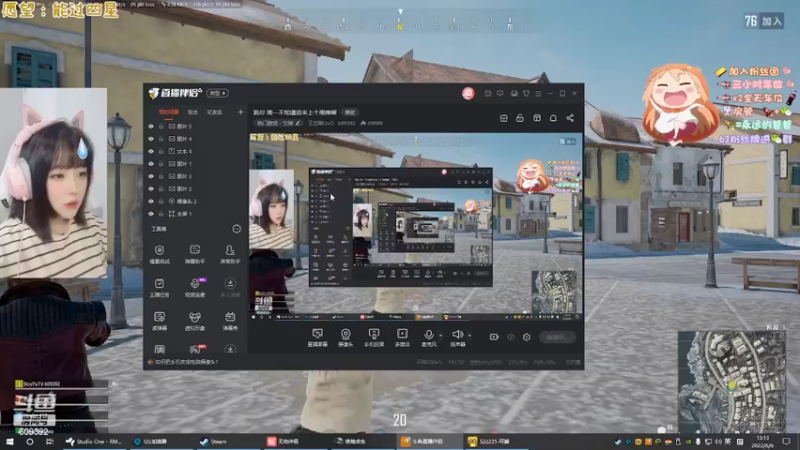Hide the 图片 4 layer
The height and width of the screenshot is (450, 800).
[151, 139]
